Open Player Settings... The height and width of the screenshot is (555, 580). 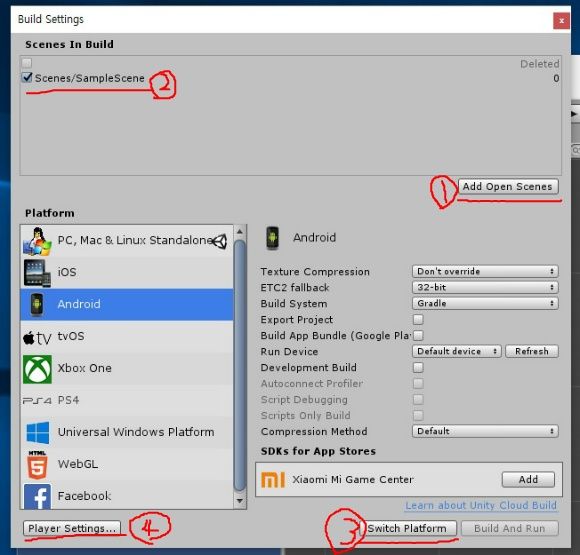[72, 528]
